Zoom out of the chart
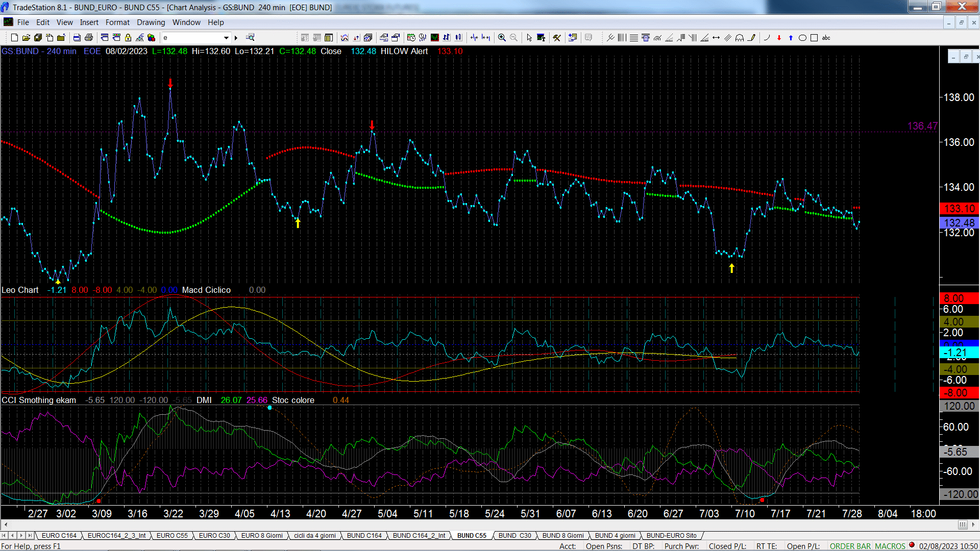 [x=513, y=38]
